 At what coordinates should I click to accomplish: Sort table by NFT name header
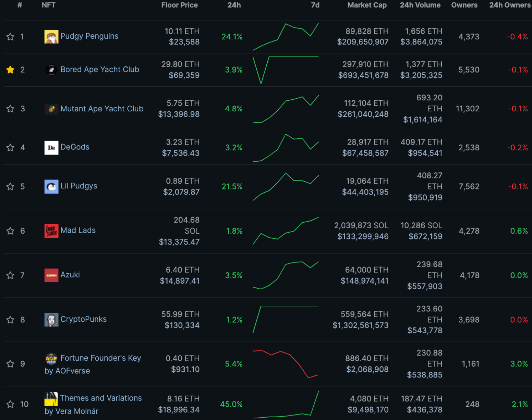[x=48, y=5]
